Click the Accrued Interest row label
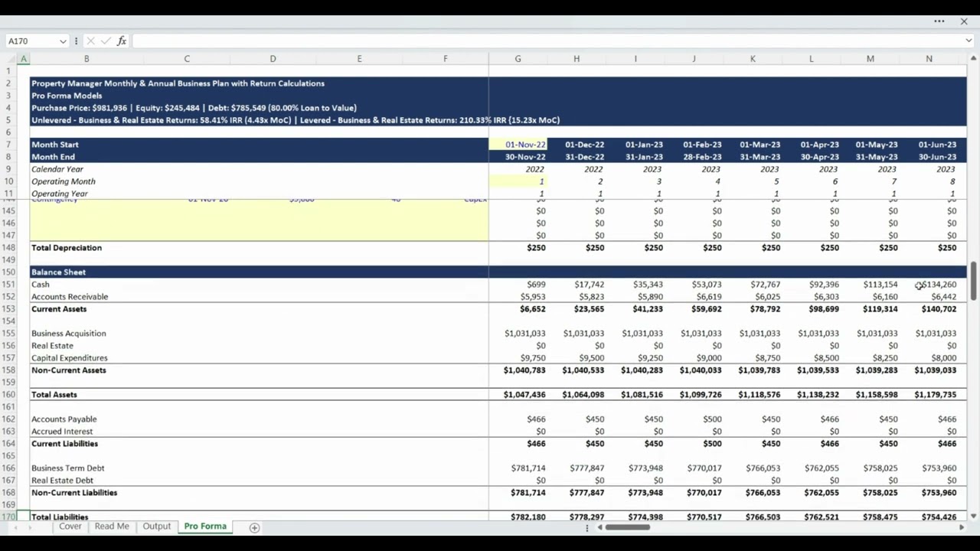 click(x=62, y=432)
